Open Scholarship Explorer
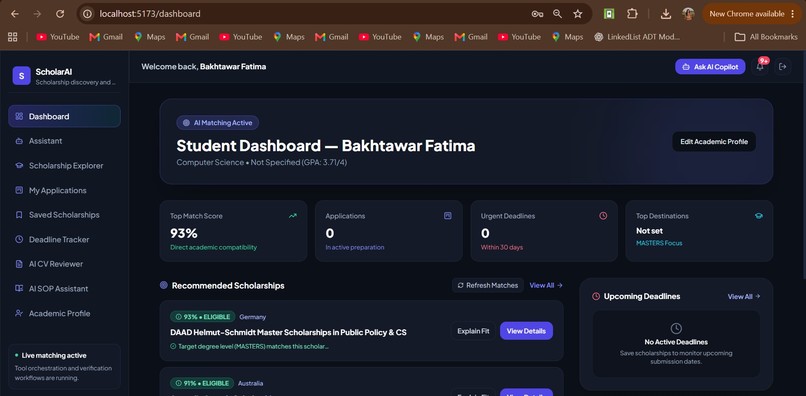The width and height of the screenshot is (806, 396). pos(64,166)
